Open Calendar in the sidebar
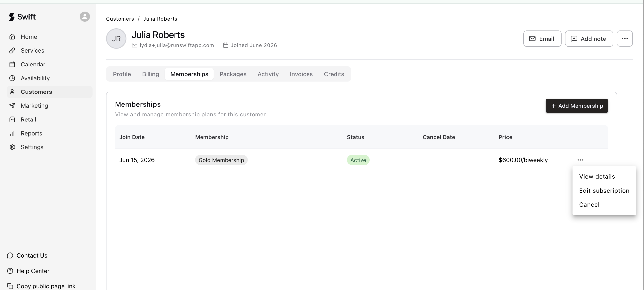 click(x=50, y=64)
